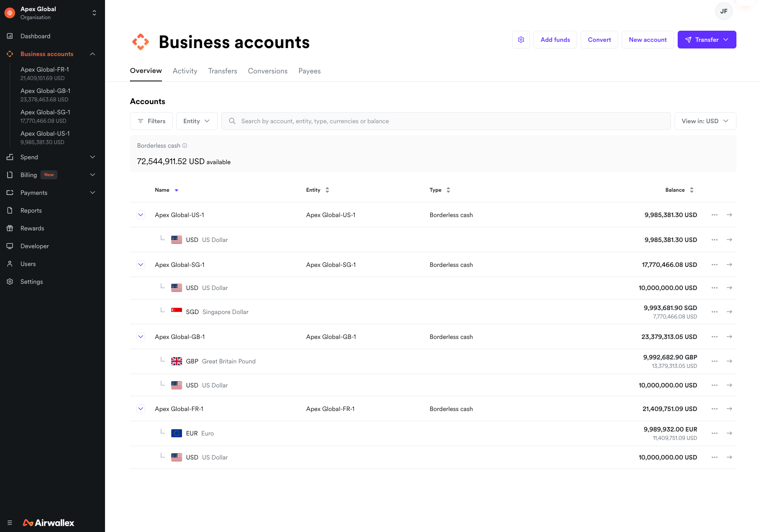Open more options for Apex Global-SG-1 row
Screen dimensions: 760x532
click(x=715, y=265)
